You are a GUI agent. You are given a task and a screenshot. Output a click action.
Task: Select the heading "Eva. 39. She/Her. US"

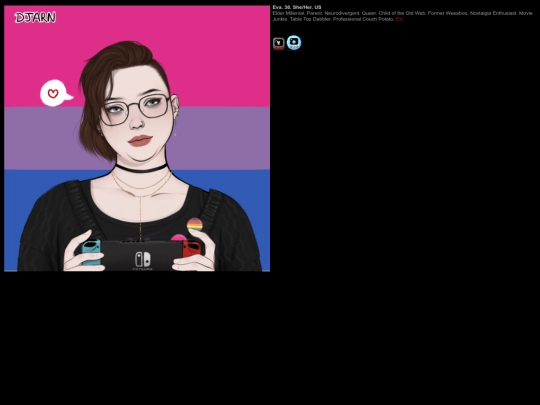pyautogui.click(x=297, y=7)
